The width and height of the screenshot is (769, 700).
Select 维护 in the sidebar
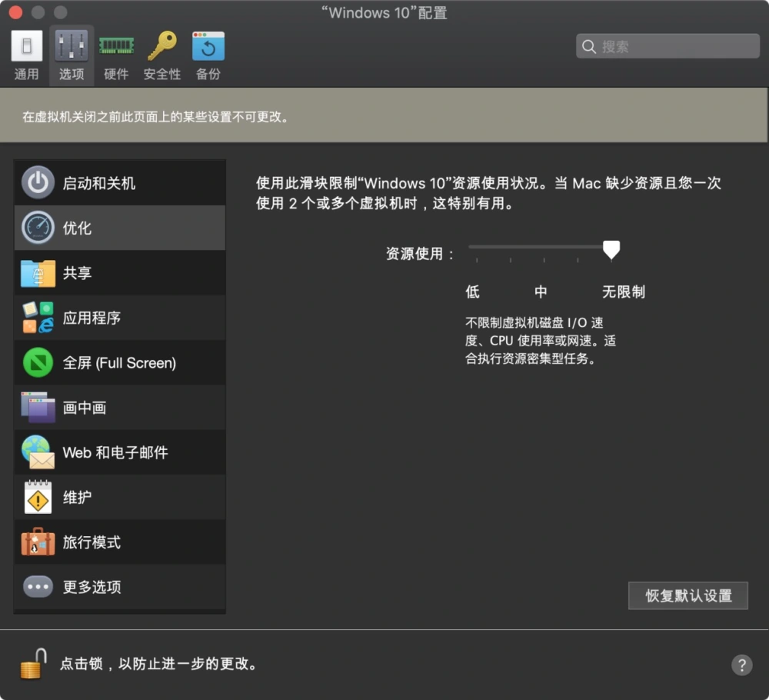coord(120,498)
